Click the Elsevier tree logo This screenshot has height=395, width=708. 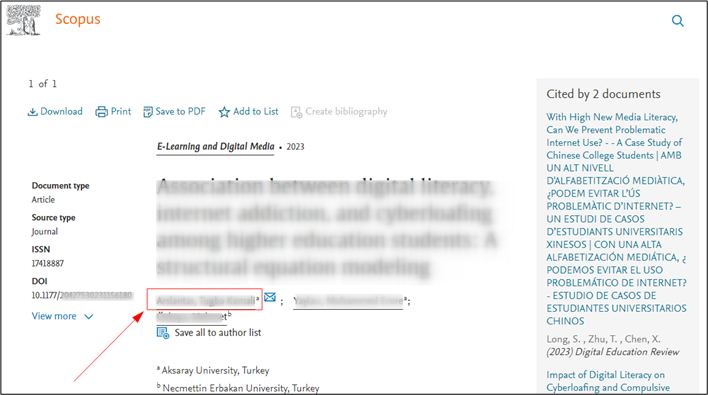(x=23, y=20)
